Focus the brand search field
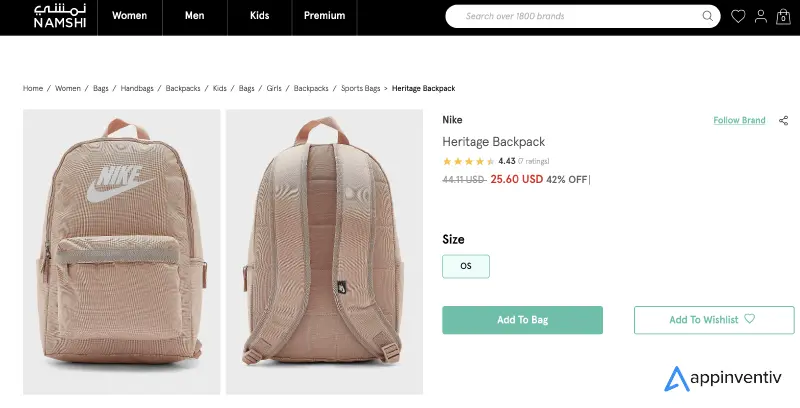Viewport: 800px width, 408px height. 575,16
